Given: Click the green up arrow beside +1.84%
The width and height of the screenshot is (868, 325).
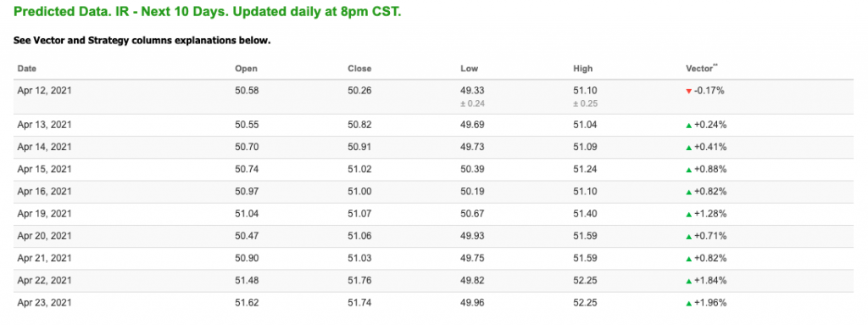Looking at the screenshot, I should tap(688, 281).
